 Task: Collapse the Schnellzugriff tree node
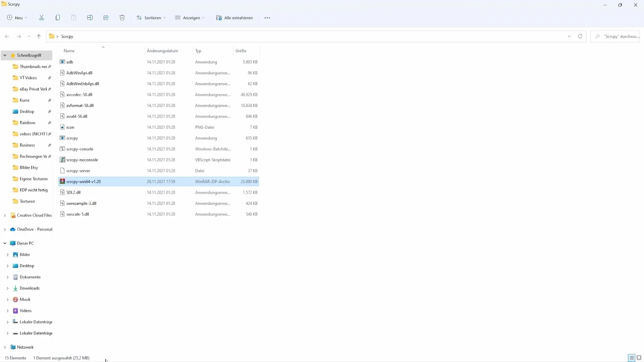pyautogui.click(x=5, y=55)
